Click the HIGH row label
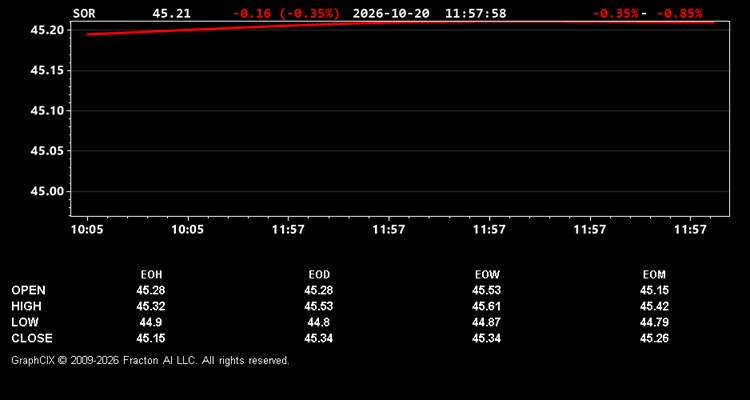The image size is (750, 400). pos(26,306)
